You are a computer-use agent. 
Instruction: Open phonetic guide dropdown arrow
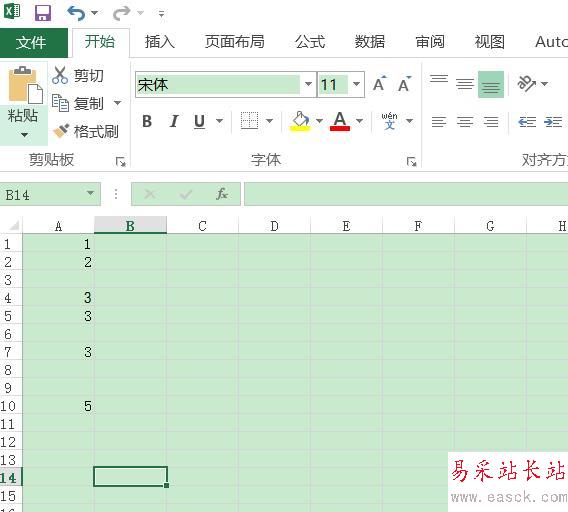click(x=409, y=121)
